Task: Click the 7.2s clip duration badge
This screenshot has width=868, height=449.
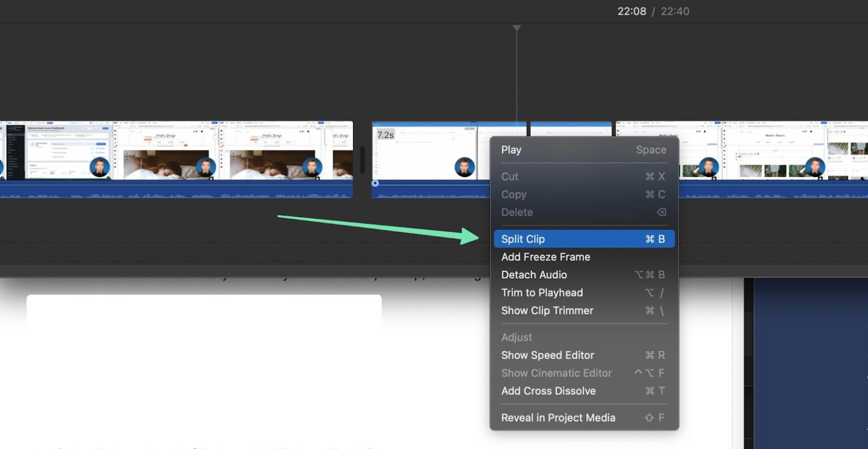Action: pyautogui.click(x=385, y=135)
